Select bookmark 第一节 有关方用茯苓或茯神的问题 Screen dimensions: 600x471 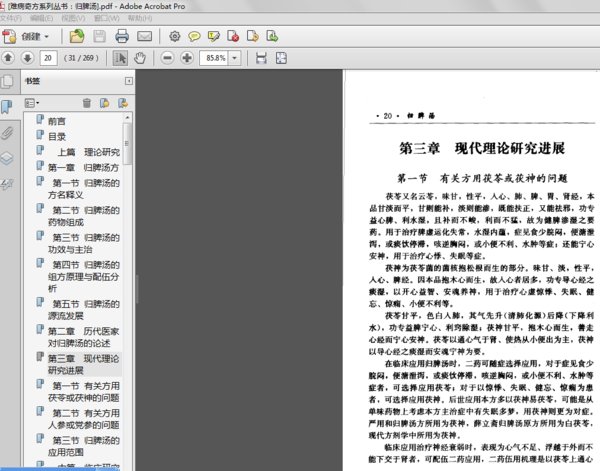[x=84, y=392]
